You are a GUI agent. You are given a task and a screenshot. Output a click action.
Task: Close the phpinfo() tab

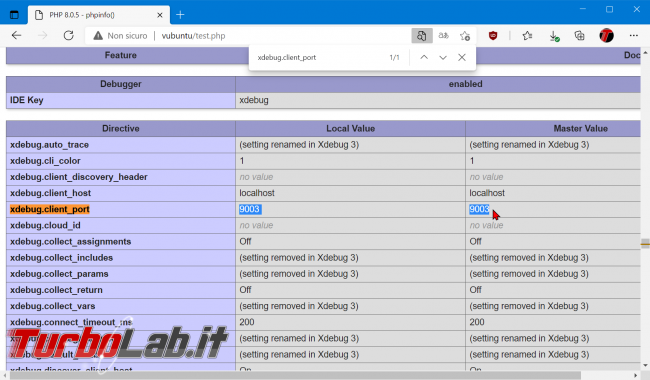tap(160, 15)
